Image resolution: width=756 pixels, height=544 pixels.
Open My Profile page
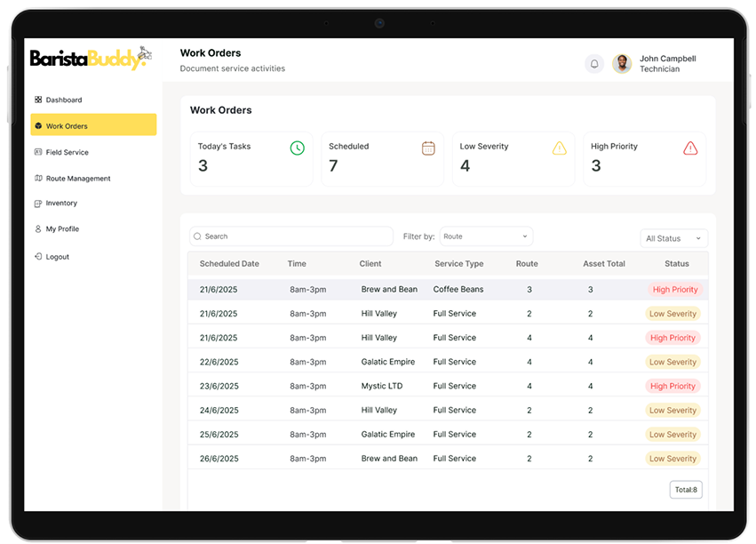62,229
